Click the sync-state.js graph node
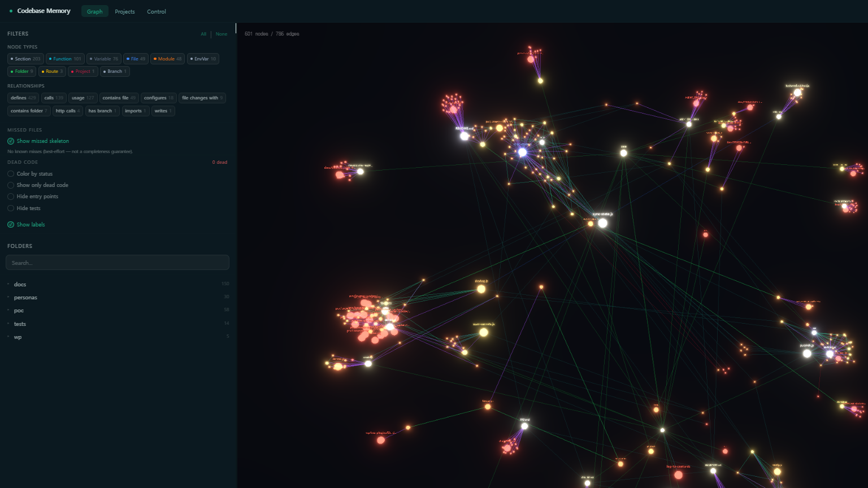Screen dimensions: 868x488 click(602, 223)
